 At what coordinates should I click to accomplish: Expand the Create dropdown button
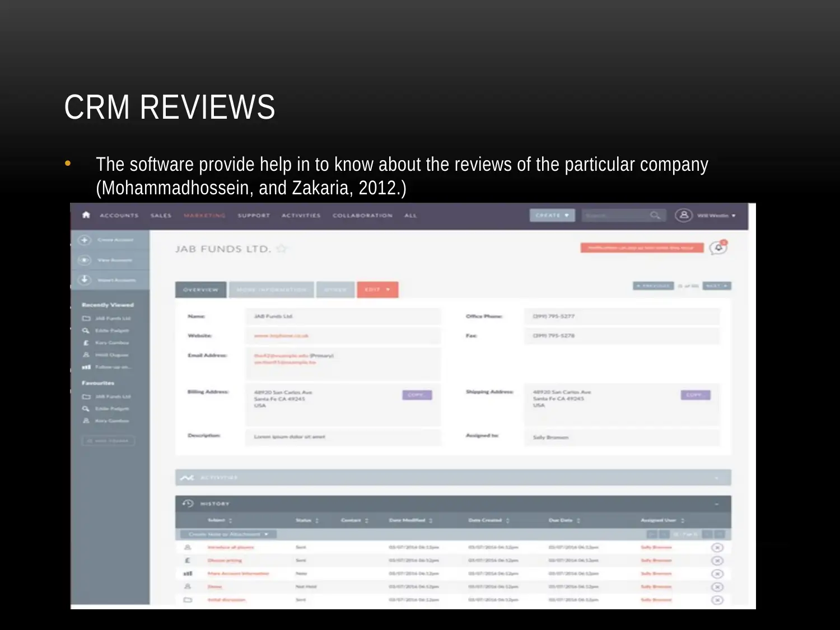[x=552, y=215]
